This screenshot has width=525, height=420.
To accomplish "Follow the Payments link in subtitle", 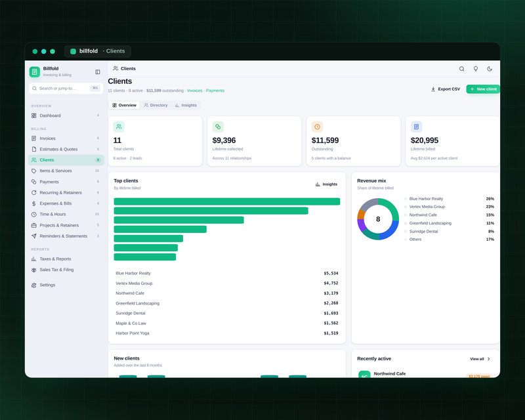I will (215, 91).
